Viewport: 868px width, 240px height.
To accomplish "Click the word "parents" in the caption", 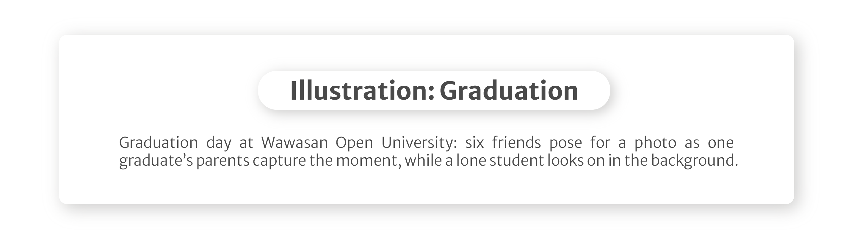I will [223, 161].
